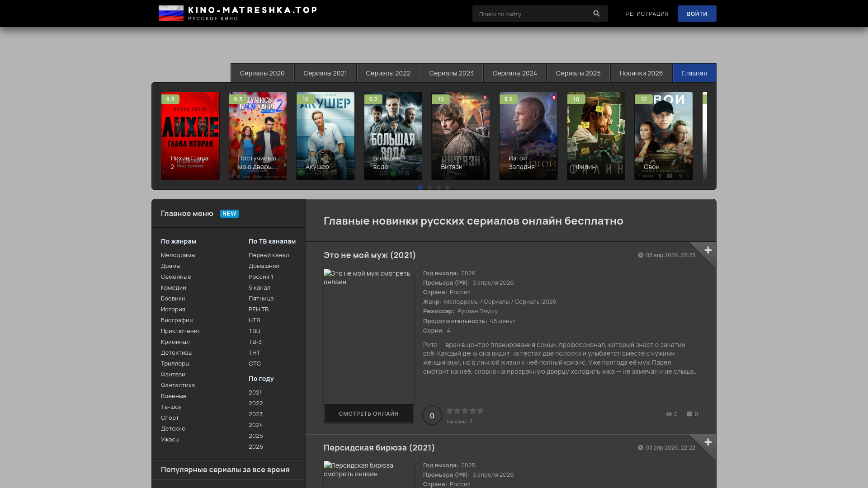Select Драмы genre in sidebar
868x488 pixels.
click(x=170, y=266)
